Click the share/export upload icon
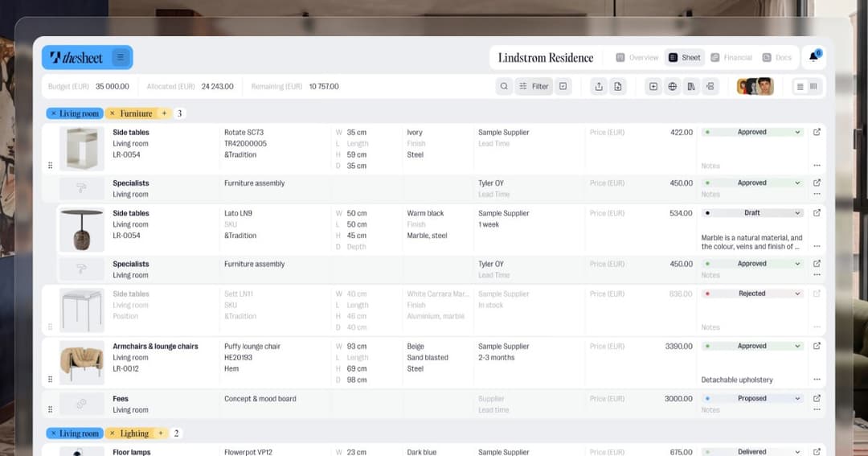This screenshot has width=868, height=456. tap(599, 86)
